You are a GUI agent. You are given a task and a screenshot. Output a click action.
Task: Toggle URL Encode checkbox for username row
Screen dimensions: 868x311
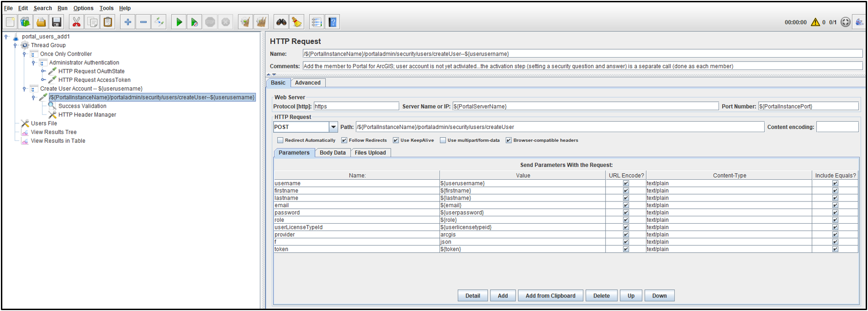point(626,183)
